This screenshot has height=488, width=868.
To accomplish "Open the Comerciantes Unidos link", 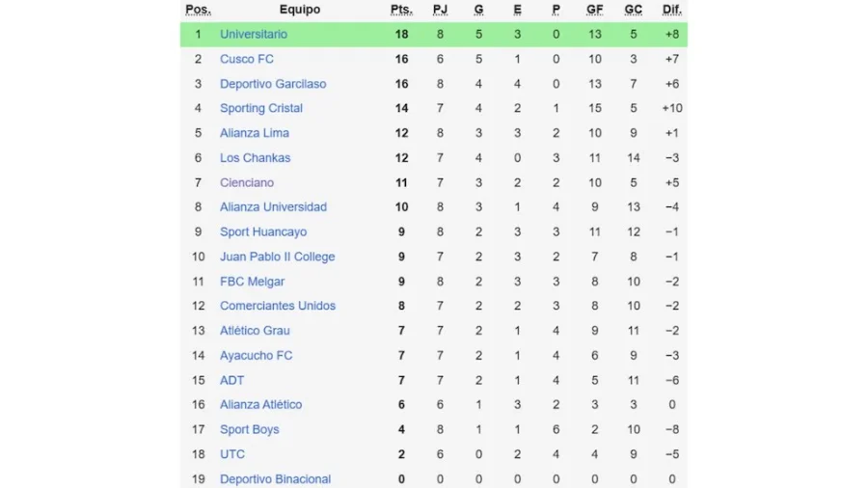I will coord(278,306).
